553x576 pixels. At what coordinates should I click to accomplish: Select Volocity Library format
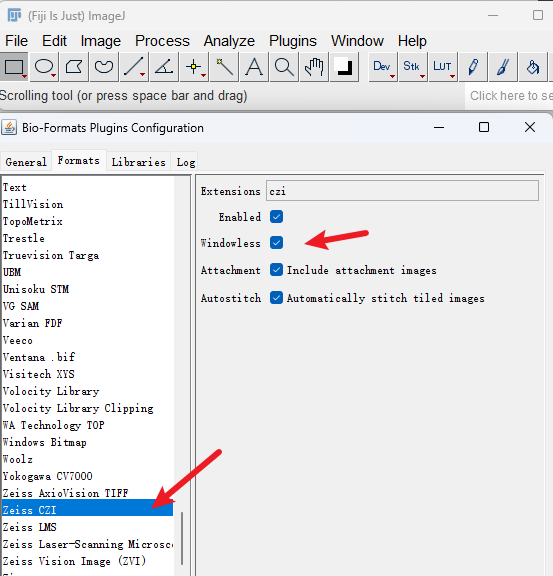click(87, 391)
